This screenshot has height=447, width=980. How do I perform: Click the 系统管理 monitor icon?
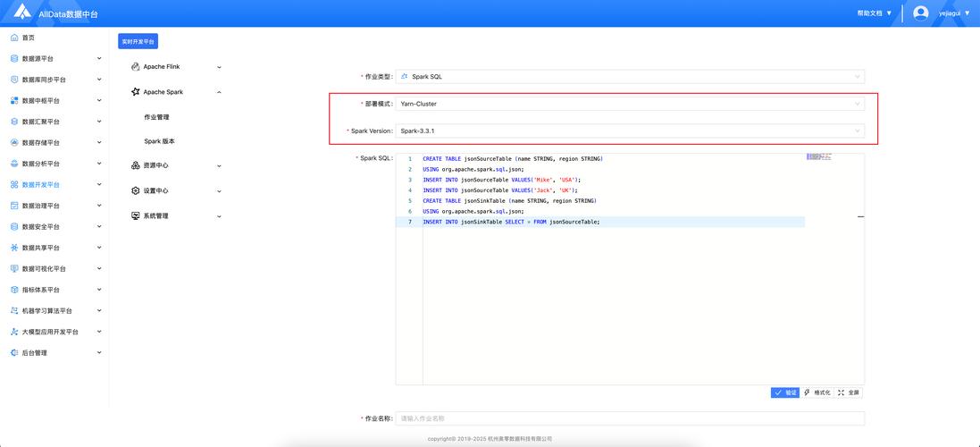click(x=135, y=215)
